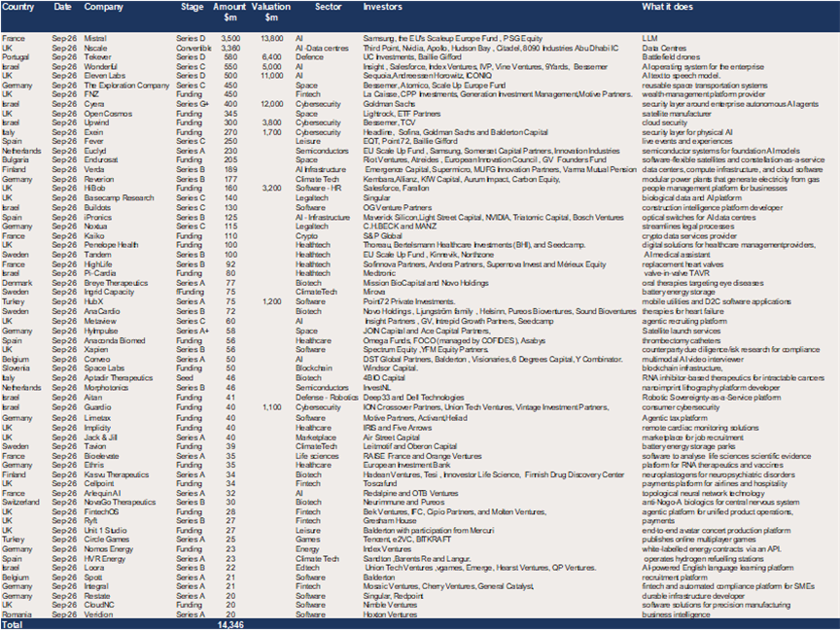840x630 pixels.
Task: Select the Endurosat company cell
Action: [x=101, y=159]
